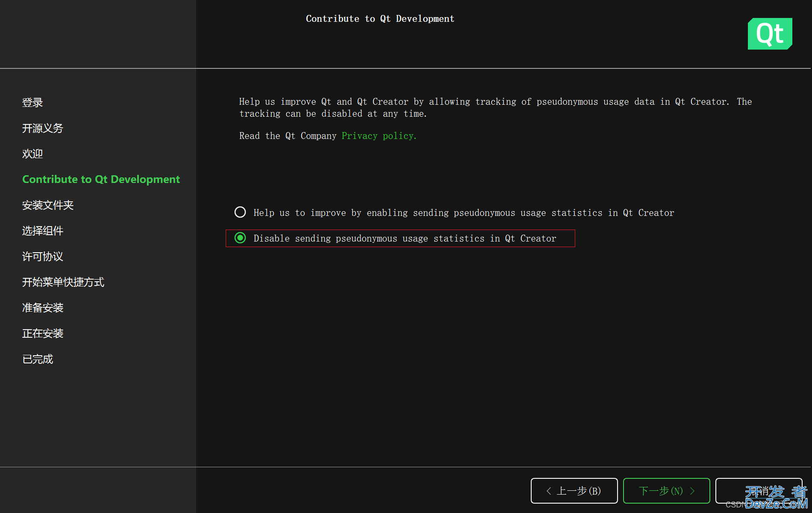
Task: Select 开源义务 step in sidebar
Action: click(43, 128)
